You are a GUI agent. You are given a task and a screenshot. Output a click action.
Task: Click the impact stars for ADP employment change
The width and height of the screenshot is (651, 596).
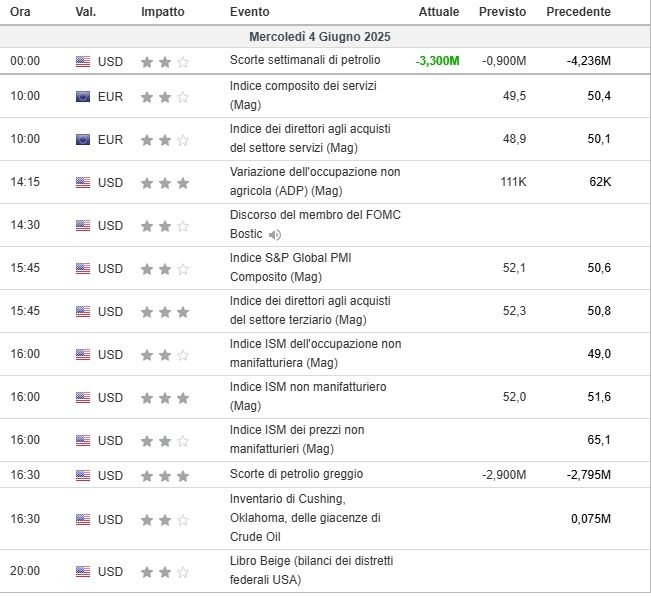(165, 183)
